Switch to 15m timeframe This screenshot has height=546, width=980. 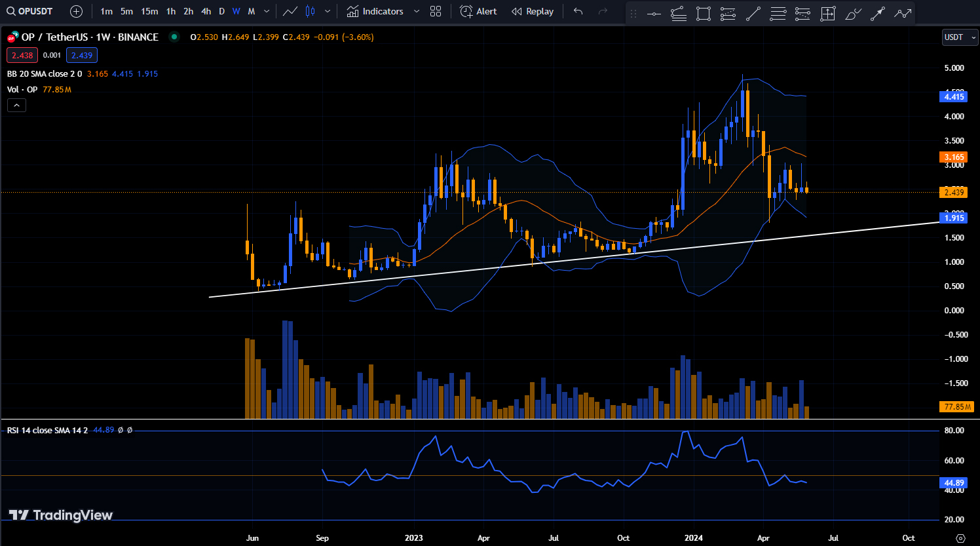pyautogui.click(x=149, y=11)
